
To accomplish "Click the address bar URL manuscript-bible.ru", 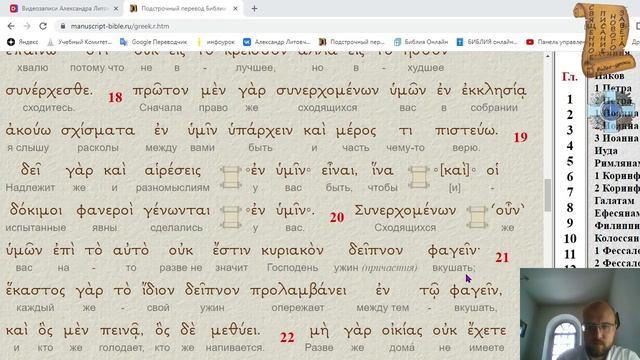I will (120, 26).
